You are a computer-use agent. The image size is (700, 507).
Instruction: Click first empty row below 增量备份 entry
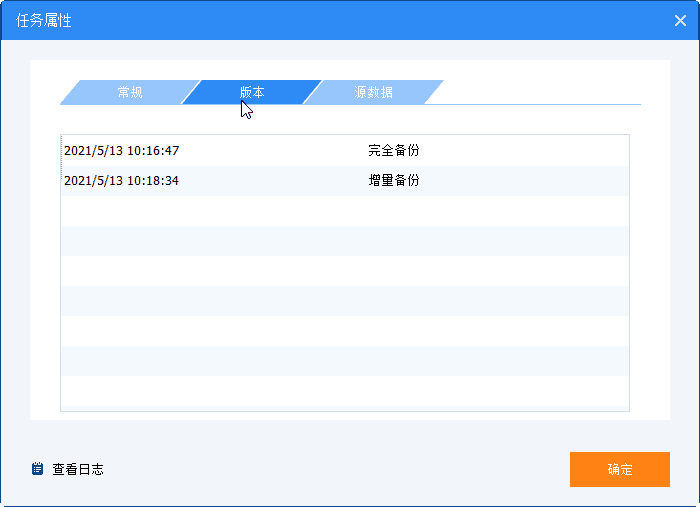pos(345,210)
